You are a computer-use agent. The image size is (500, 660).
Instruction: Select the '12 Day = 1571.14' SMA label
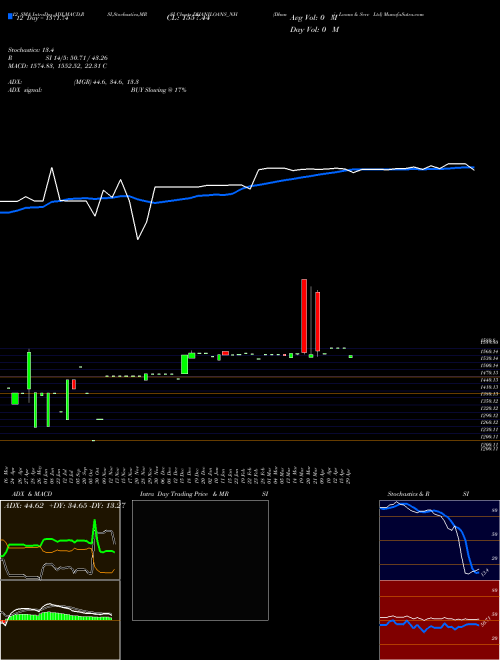click(x=41, y=19)
